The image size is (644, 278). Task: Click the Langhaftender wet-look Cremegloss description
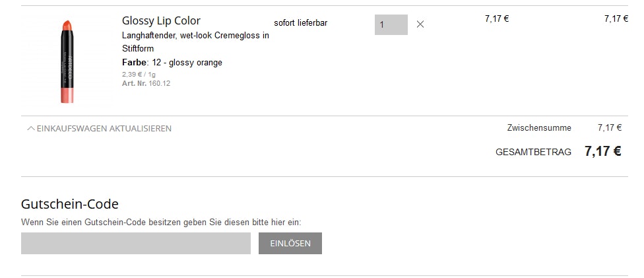[x=195, y=42]
